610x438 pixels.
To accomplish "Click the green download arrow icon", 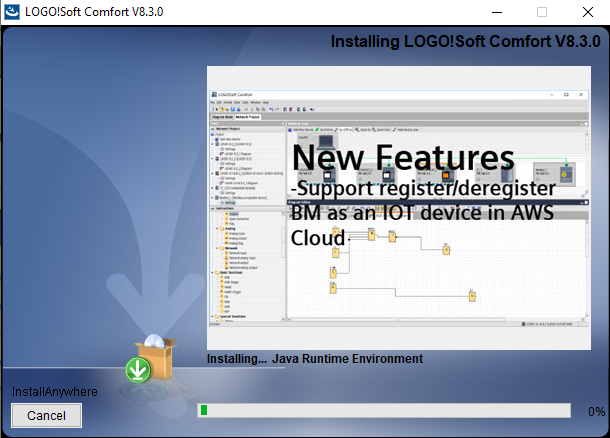I will [138, 371].
